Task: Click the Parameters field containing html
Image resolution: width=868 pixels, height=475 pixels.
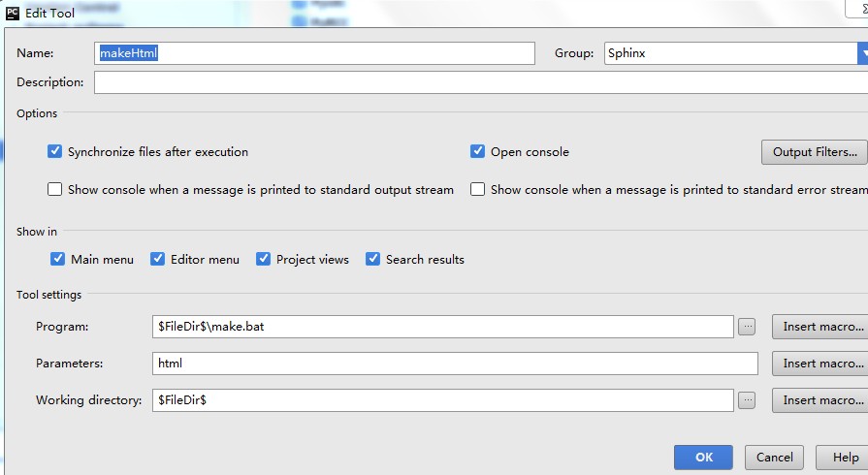Action: 455,364
